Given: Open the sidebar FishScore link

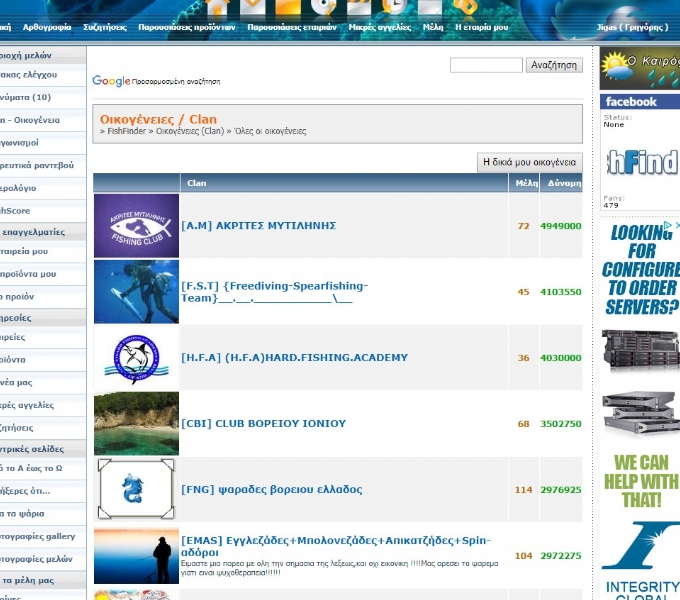Looking at the screenshot, I should tap(15, 211).
